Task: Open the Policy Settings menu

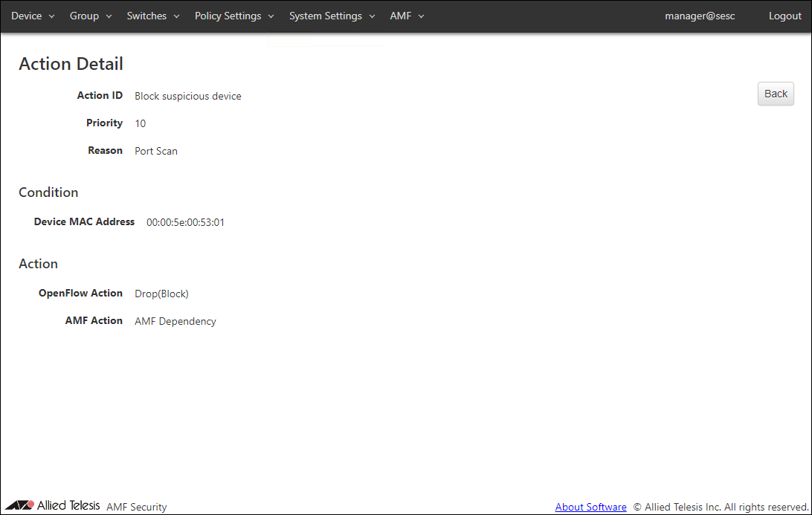Action: [234, 16]
